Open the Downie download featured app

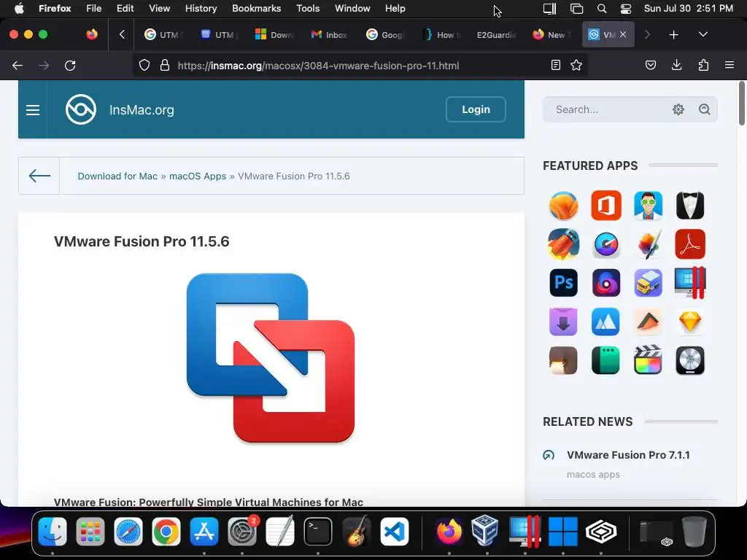563,322
